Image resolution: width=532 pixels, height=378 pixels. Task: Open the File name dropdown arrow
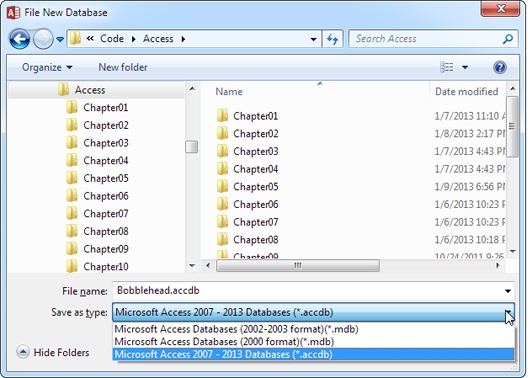pyautogui.click(x=508, y=291)
